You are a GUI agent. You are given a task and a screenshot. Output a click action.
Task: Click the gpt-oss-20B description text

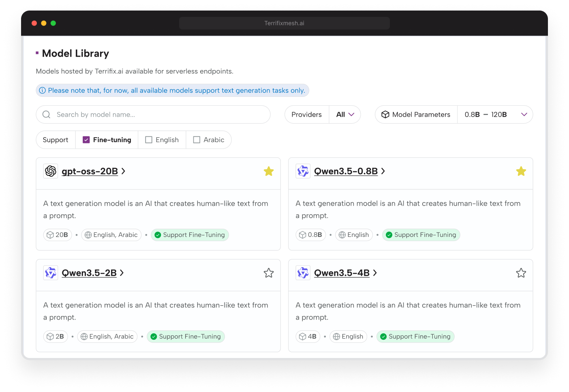pyautogui.click(x=156, y=209)
